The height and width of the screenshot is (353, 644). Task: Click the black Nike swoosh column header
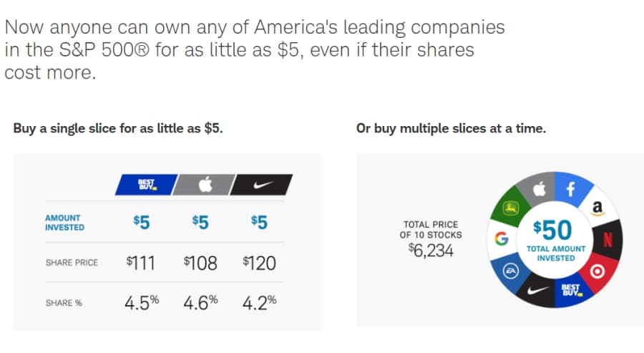262,185
